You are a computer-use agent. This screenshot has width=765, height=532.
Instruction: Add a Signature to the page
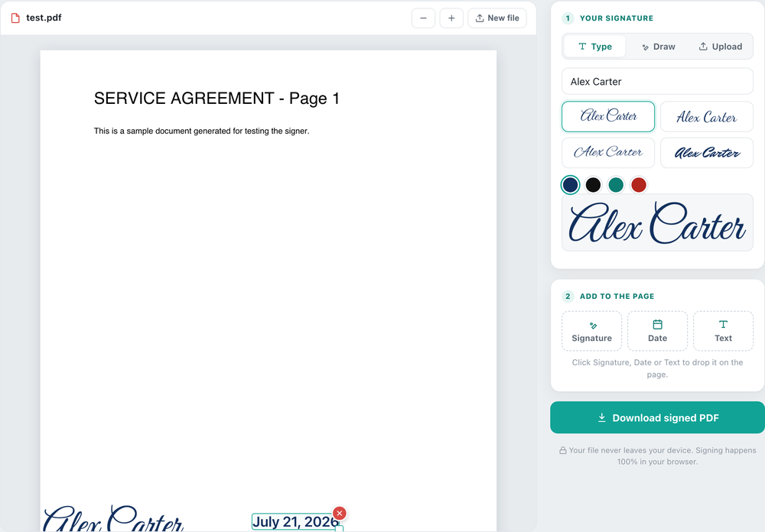[x=591, y=331]
